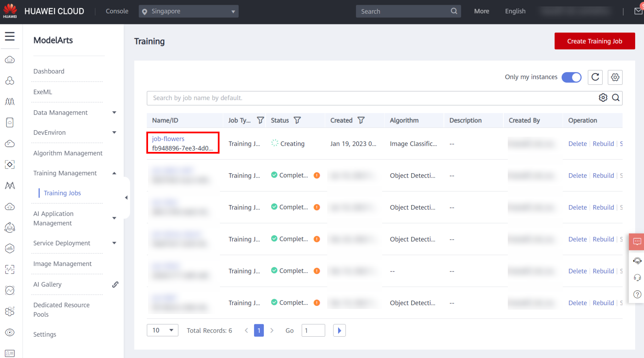The width and height of the screenshot is (644, 358).
Task: Open the AI Gallery link icon
Action: click(x=115, y=285)
